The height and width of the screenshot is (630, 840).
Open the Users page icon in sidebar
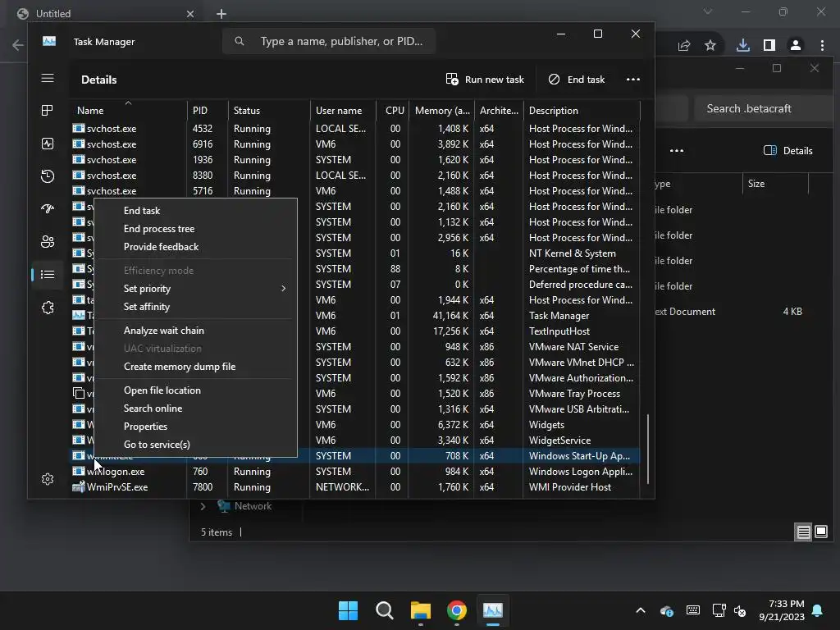pyautogui.click(x=48, y=242)
